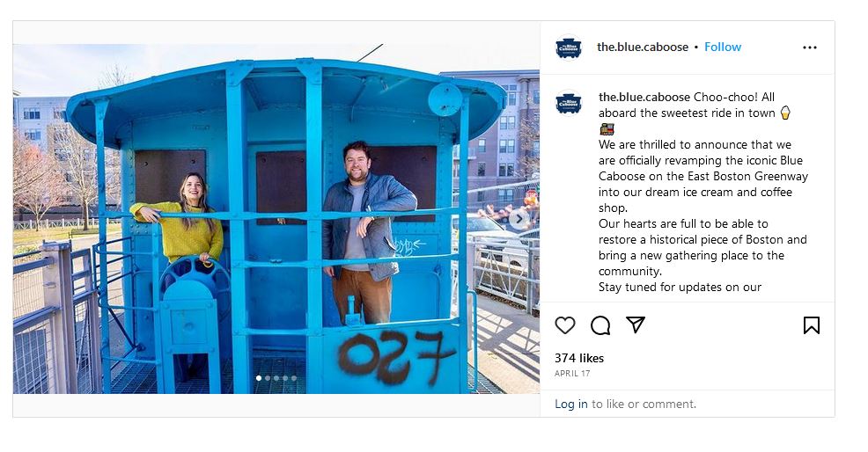Viewport: 868px width, 452px height.
Task: Select the last carousel dot indicator
Action: point(294,378)
